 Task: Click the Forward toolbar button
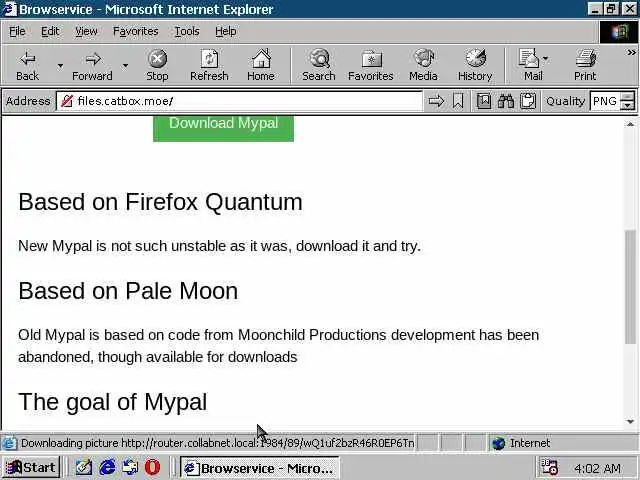[x=92, y=66]
